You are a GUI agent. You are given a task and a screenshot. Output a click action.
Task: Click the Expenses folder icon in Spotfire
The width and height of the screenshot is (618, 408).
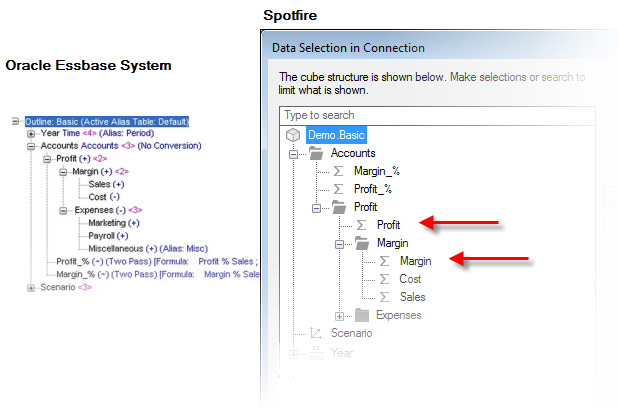362,315
